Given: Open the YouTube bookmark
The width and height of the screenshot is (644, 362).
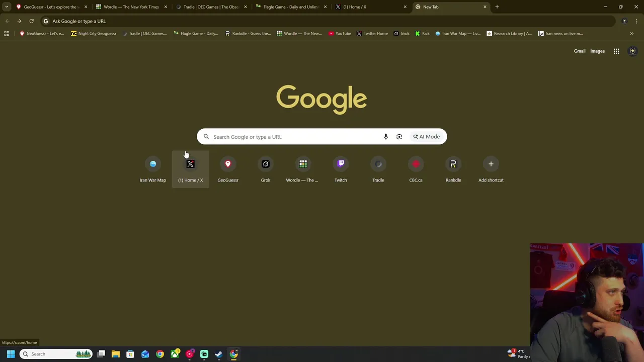Looking at the screenshot, I should (x=340, y=33).
